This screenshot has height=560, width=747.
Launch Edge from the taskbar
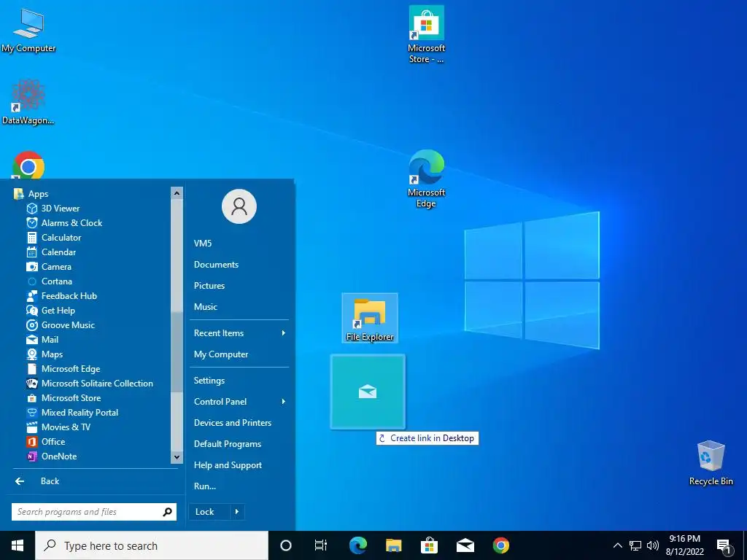pyautogui.click(x=357, y=545)
